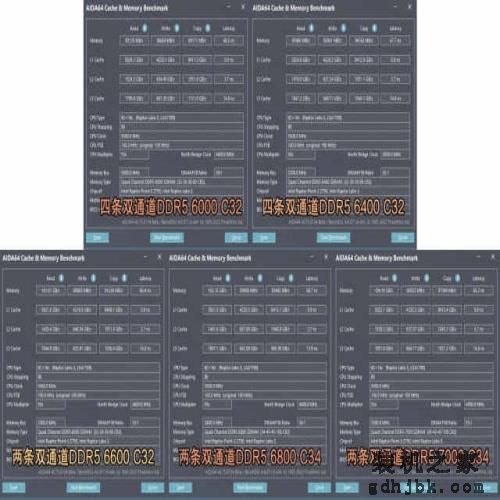500x500 pixels.
Task: Click Copy info icon in DDR5 6600 window
Action: 124,278
